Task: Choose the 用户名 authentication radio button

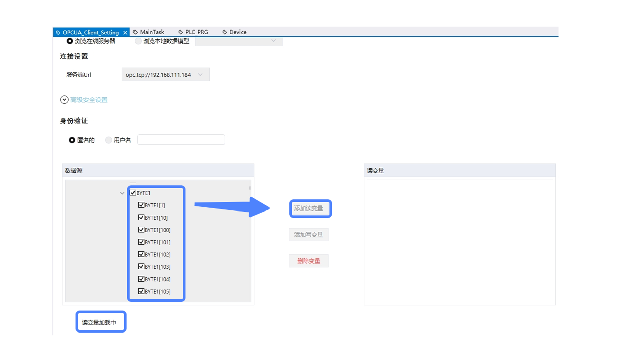Action: pos(108,140)
